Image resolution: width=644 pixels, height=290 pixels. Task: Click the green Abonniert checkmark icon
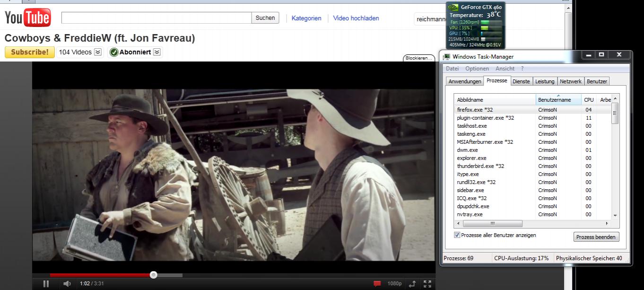tap(113, 52)
